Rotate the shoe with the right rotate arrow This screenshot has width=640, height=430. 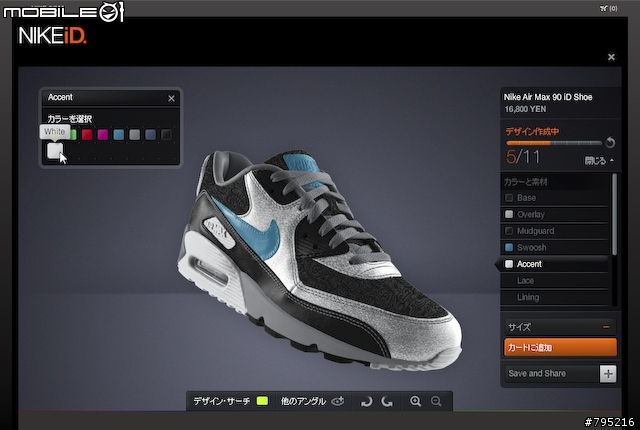(x=387, y=401)
